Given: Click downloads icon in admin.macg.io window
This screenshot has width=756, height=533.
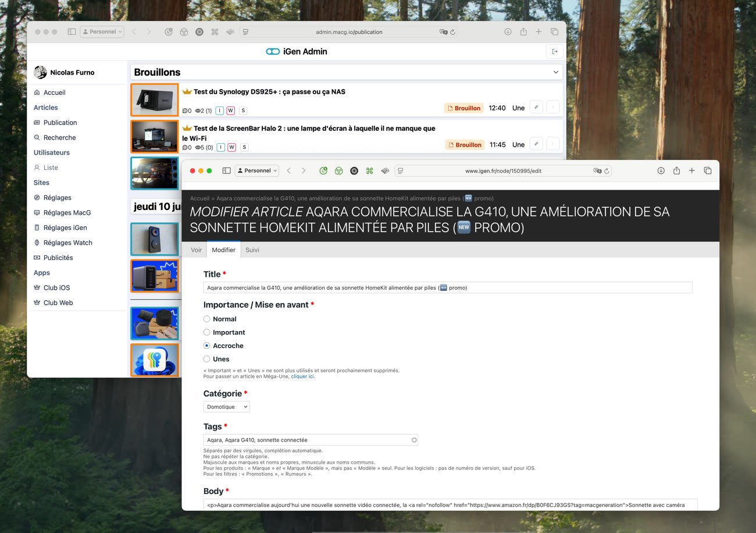Looking at the screenshot, I should (508, 32).
